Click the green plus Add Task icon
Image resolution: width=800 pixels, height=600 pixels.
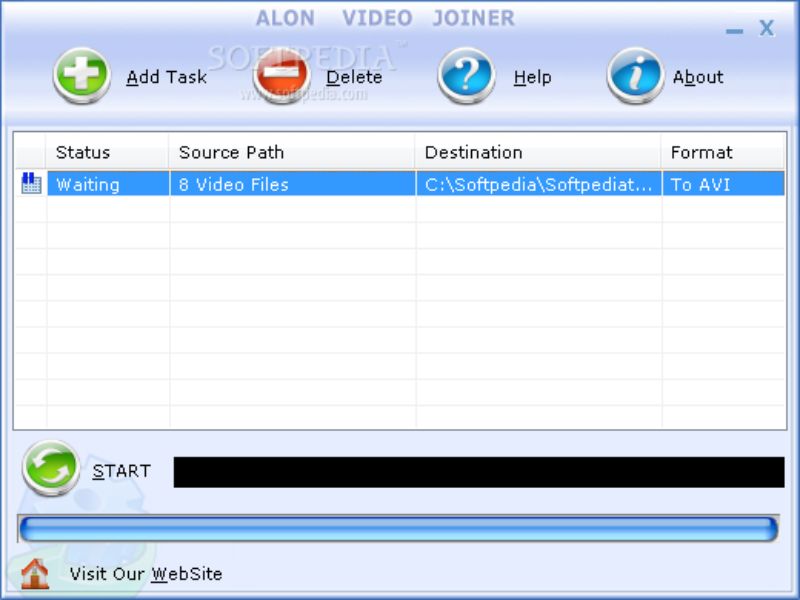[x=82, y=76]
